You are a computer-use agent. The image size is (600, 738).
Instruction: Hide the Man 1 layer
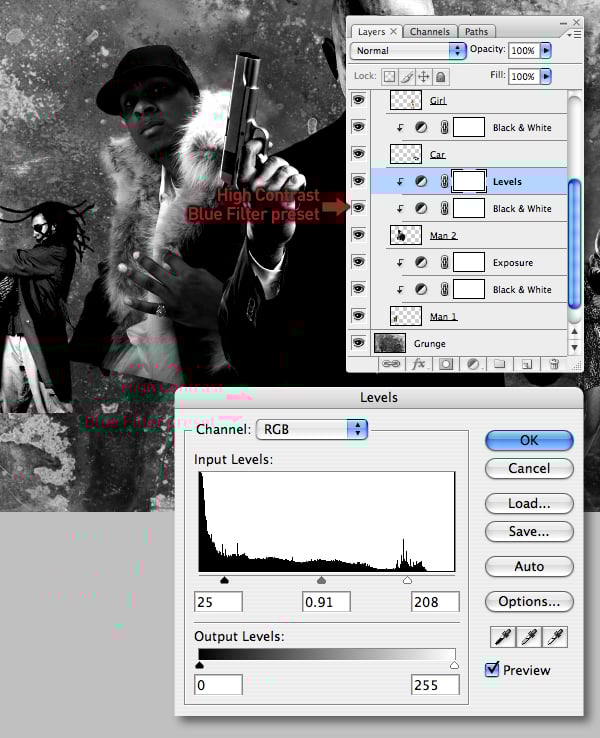(x=359, y=316)
